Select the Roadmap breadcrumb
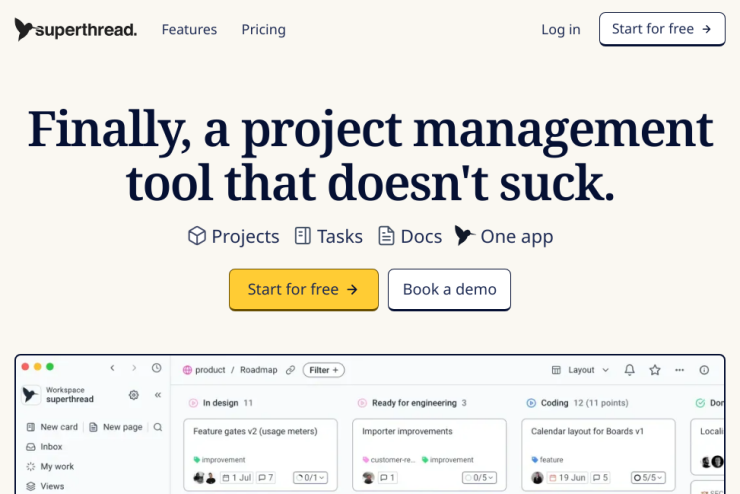Screen dimensions: 740x494 [x=259, y=370]
